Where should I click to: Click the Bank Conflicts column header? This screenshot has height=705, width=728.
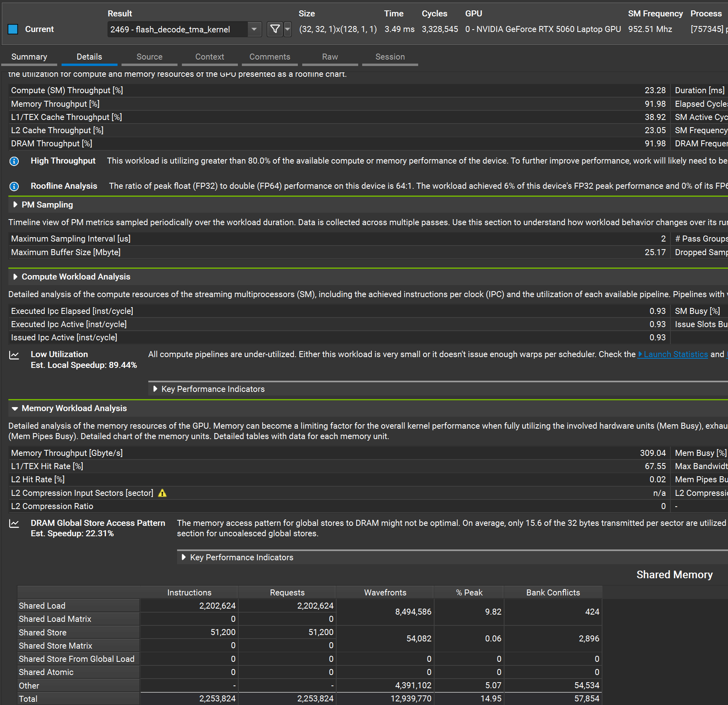coord(553,593)
